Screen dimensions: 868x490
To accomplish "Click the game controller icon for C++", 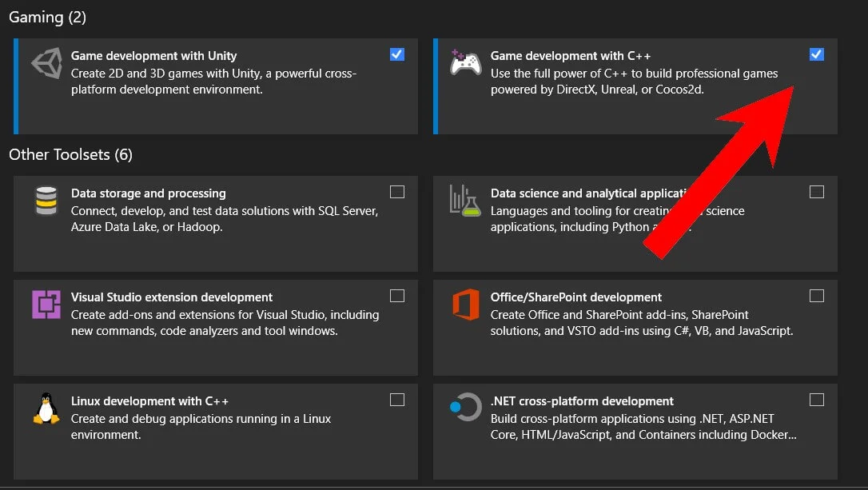I will 465,62.
